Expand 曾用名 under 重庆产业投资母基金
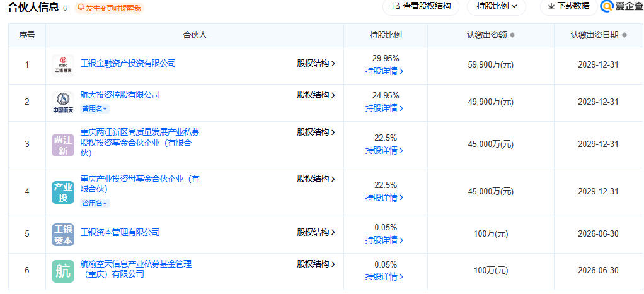Image resolution: width=644 pixels, height=294 pixels. [x=95, y=203]
